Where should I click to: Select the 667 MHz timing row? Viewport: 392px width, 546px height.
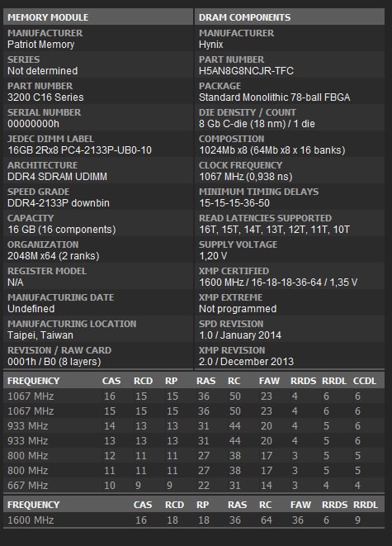(x=194, y=486)
